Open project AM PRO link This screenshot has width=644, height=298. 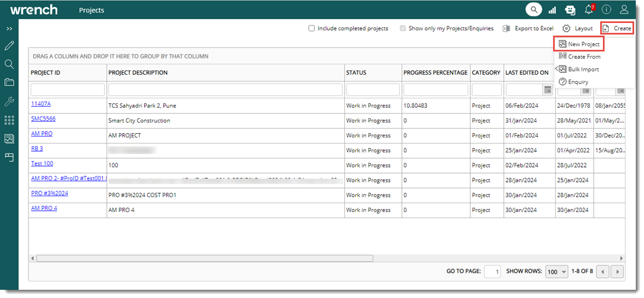point(42,134)
